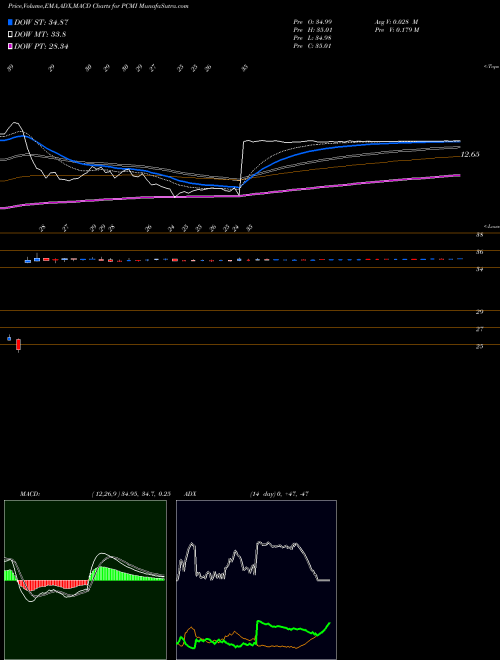The width and height of the screenshot is (500, 660).
Task: Select the 'DOW MT: 33.8' legend text
Action: (x=40, y=34)
